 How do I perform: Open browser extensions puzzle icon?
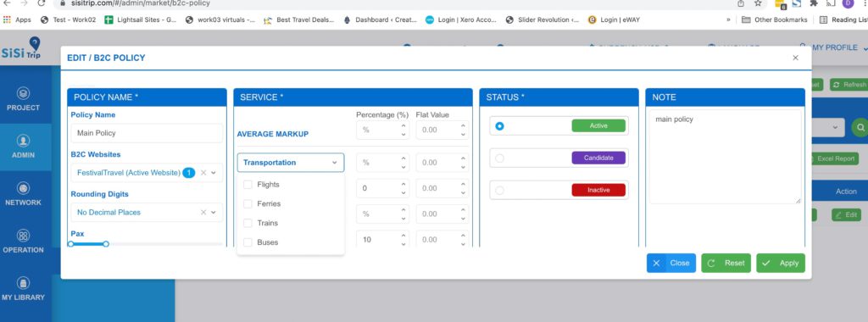tap(813, 3)
